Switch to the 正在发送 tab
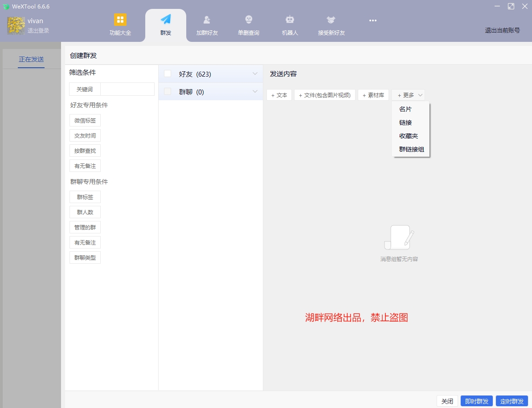The width and height of the screenshot is (532, 408). pyautogui.click(x=30, y=59)
